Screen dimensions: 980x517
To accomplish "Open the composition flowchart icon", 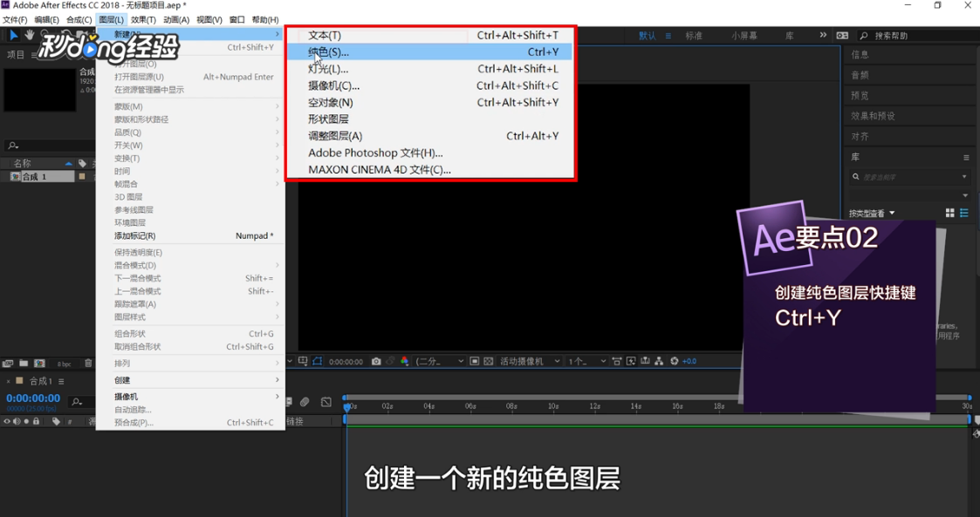I will pyautogui.click(x=659, y=362).
